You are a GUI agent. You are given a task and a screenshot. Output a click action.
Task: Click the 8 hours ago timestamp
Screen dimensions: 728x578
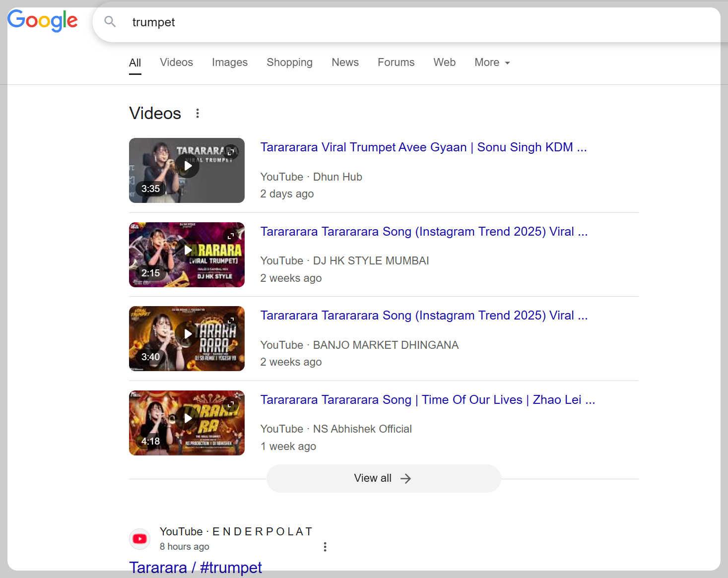[x=184, y=547]
